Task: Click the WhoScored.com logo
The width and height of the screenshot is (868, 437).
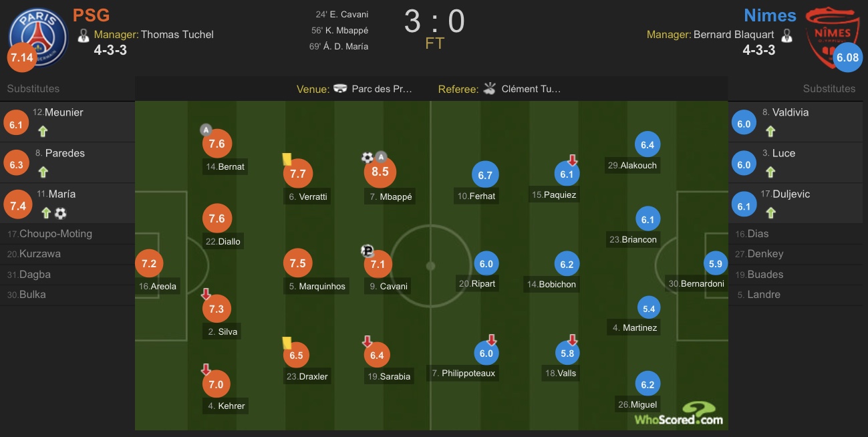Action: 679,414
